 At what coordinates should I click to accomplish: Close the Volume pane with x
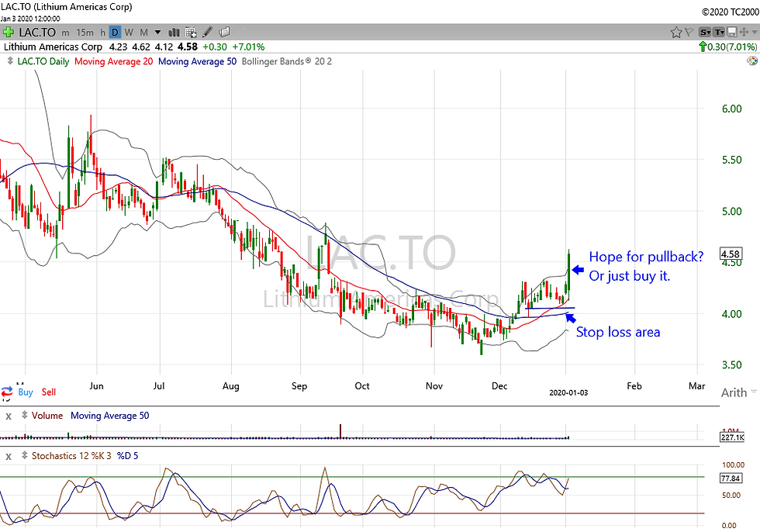pos(9,416)
